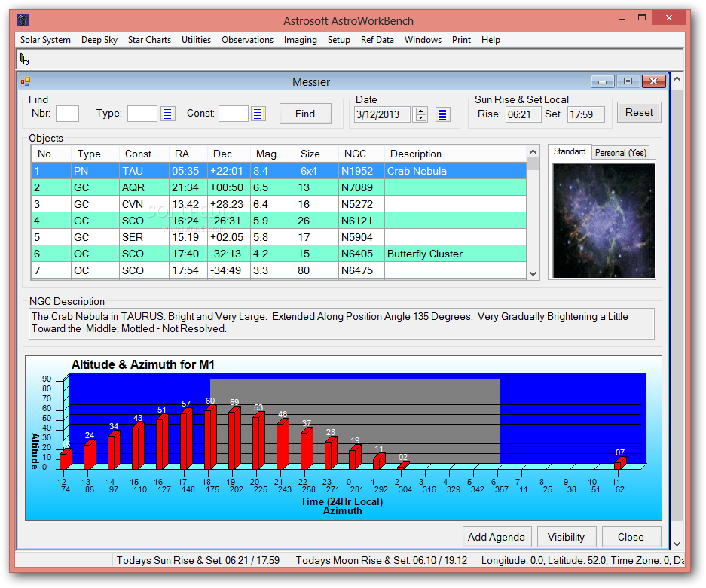Select Messier row 3 N5272
This screenshot has width=706, height=588.
coord(279,204)
